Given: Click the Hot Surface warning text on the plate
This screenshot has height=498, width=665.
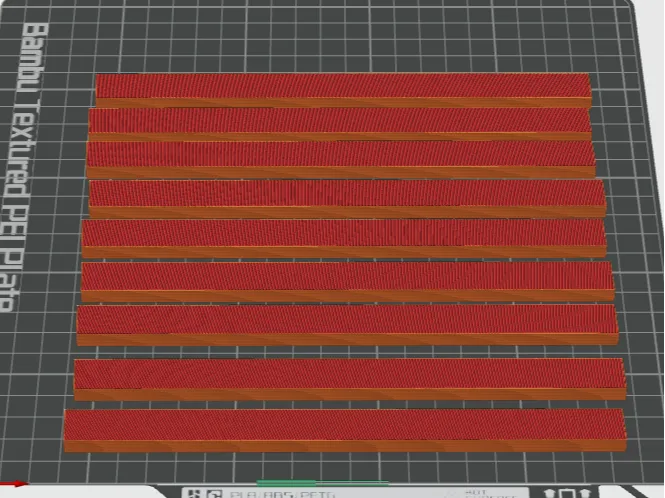Looking at the screenshot, I should click(490, 494).
